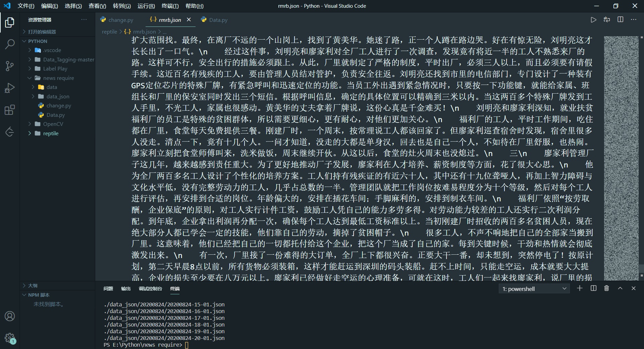The image size is (644, 349).
Task: Click the rmrb.json breadcrumb
Action: click(x=144, y=32)
